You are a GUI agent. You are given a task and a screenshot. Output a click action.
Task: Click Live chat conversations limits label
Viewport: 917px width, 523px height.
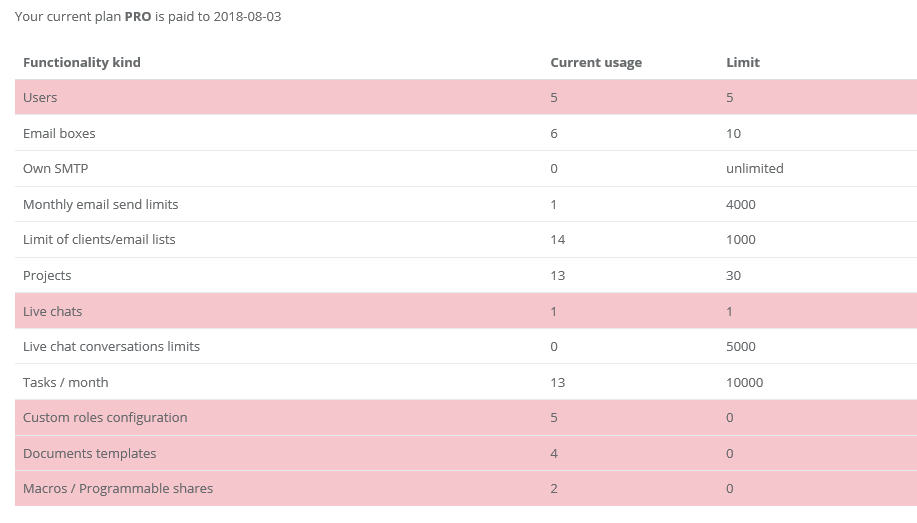111,347
